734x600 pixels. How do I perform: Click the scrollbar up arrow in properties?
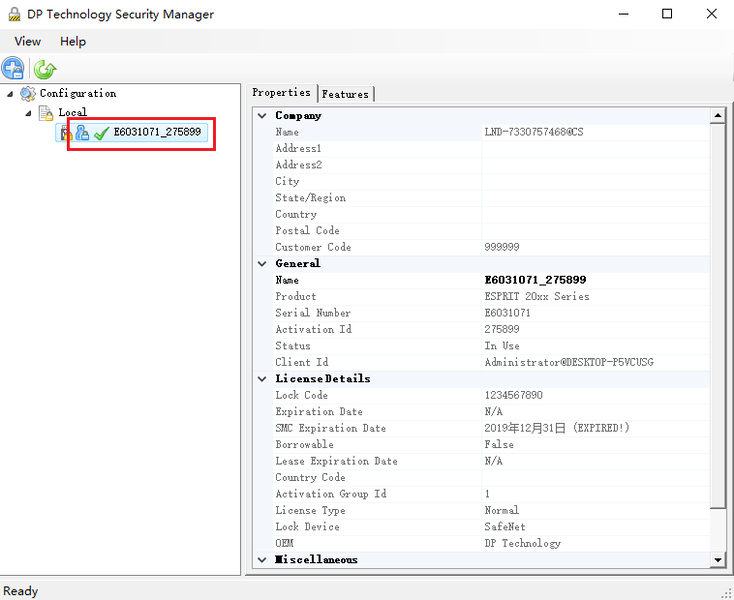pyautogui.click(x=718, y=116)
